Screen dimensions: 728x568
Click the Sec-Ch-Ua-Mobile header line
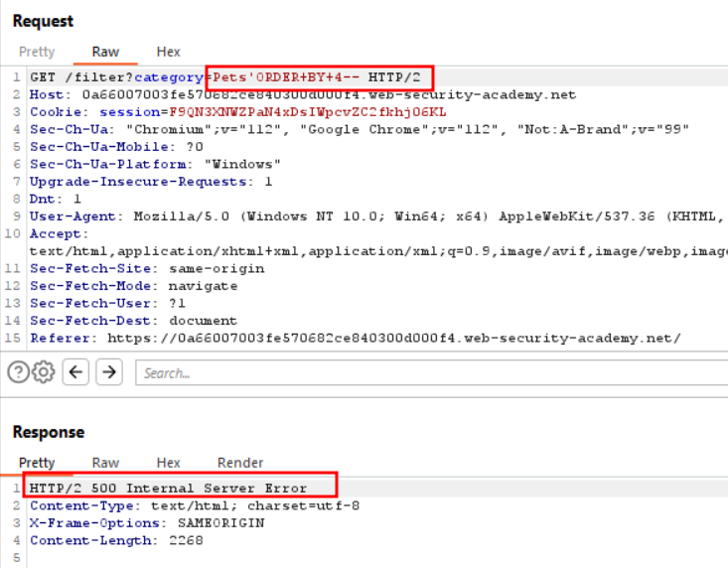tap(116, 147)
